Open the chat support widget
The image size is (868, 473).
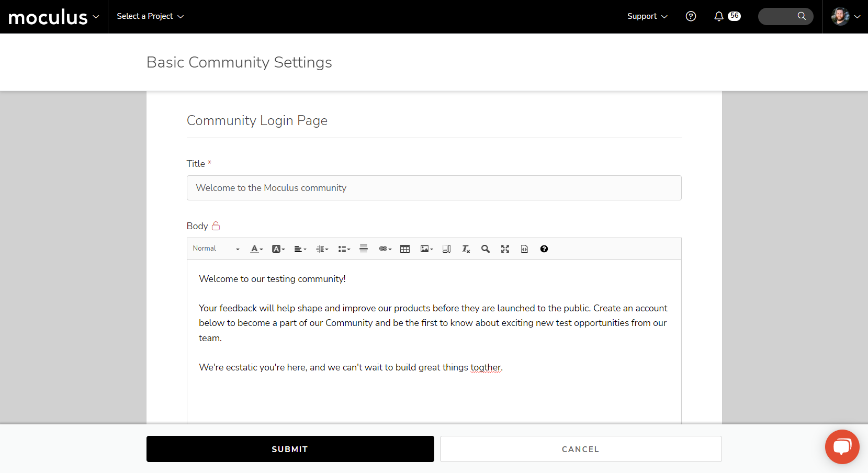tap(842, 446)
